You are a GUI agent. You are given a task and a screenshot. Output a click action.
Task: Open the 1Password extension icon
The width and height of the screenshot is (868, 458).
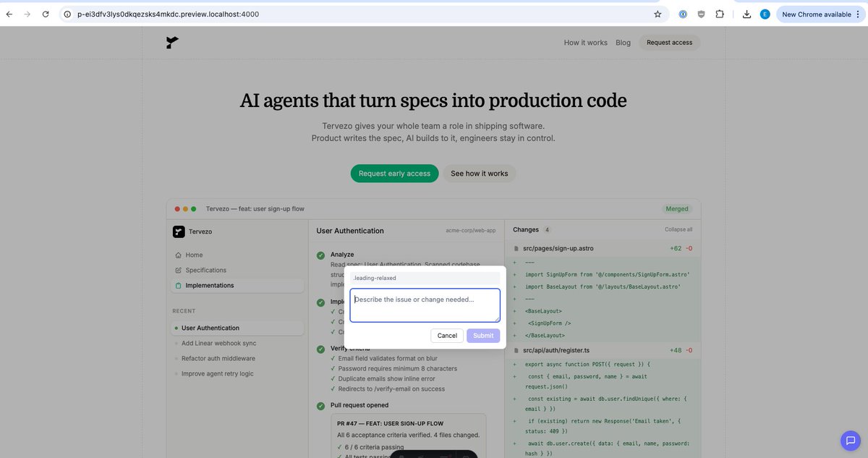point(683,14)
